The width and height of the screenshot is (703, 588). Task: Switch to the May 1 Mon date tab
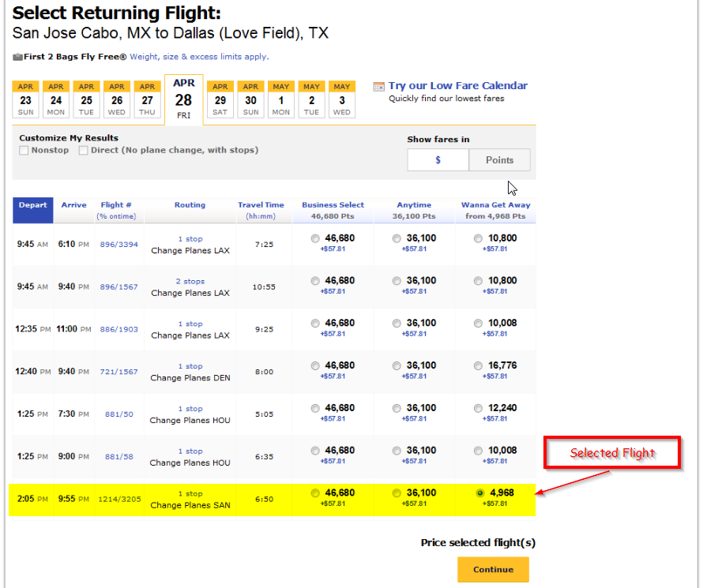[x=281, y=99]
